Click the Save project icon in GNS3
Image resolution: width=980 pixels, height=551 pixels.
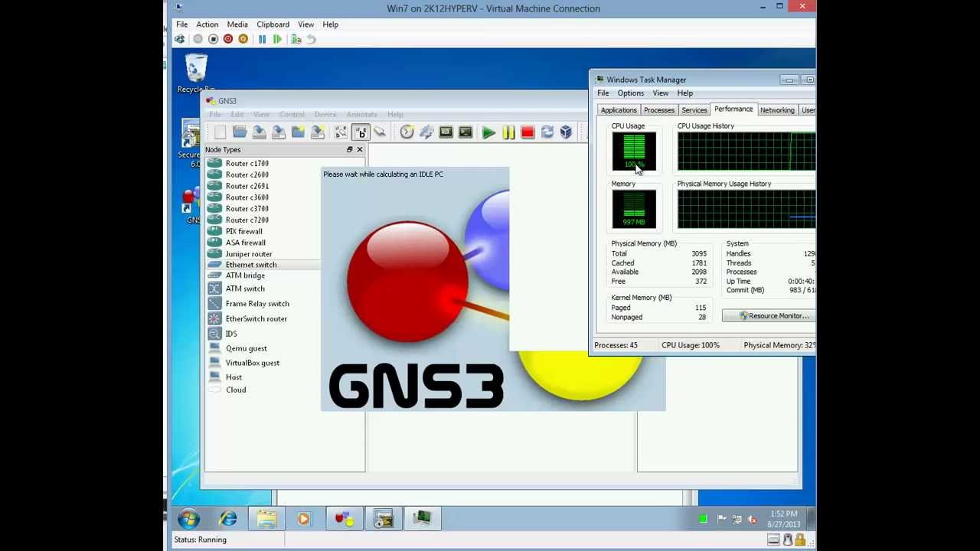click(259, 132)
